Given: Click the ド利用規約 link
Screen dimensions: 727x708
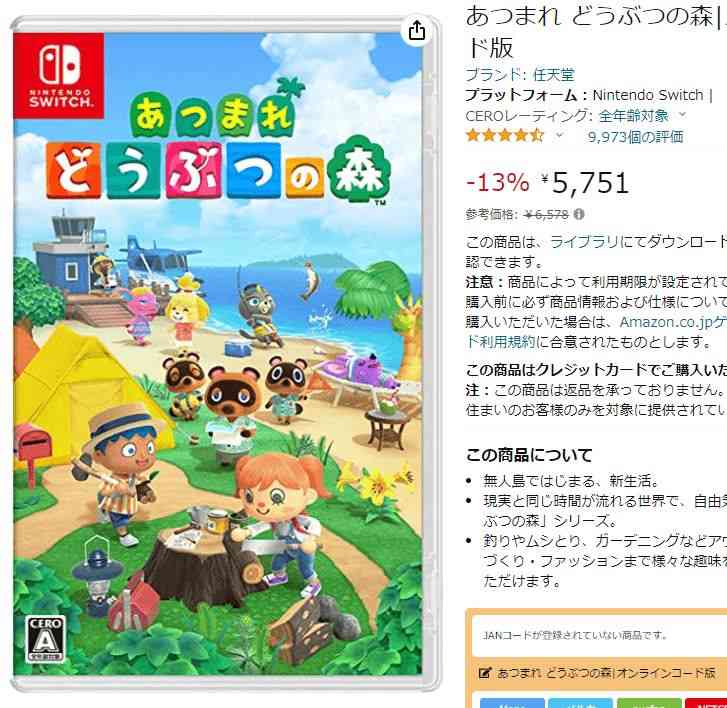Looking at the screenshot, I should click(501, 342).
